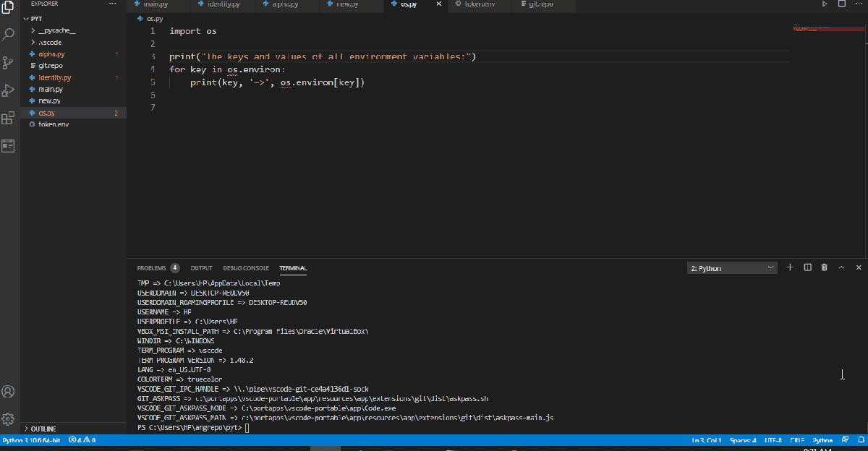Kill the active terminal with the trash icon
The image size is (868, 451).
pos(824,267)
